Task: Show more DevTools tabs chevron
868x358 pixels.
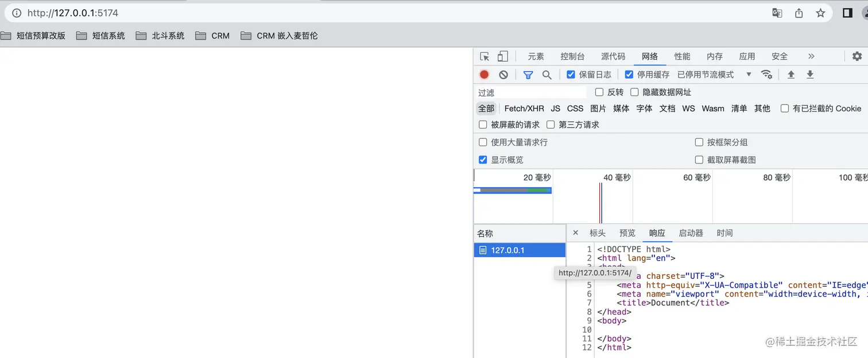Action: click(811, 56)
